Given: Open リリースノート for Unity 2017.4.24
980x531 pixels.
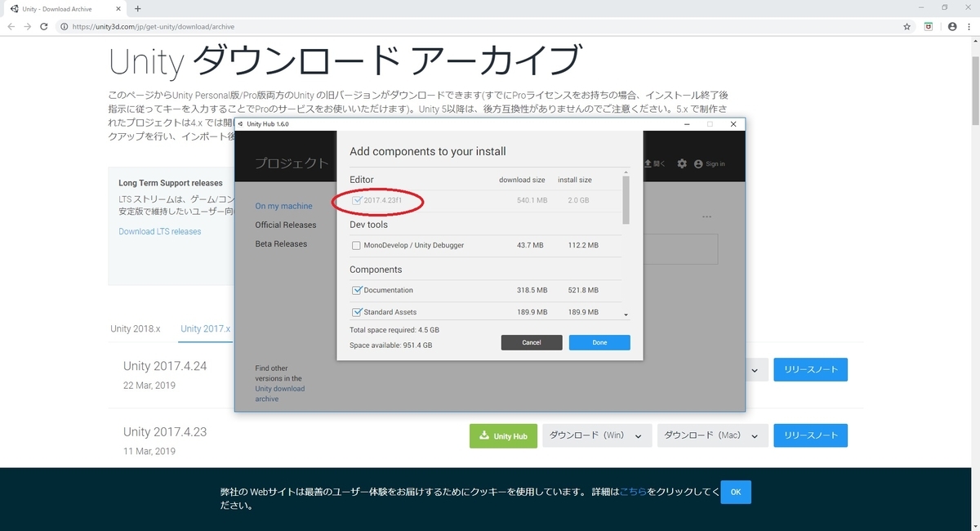Looking at the screenshot, I should [811, 369].
